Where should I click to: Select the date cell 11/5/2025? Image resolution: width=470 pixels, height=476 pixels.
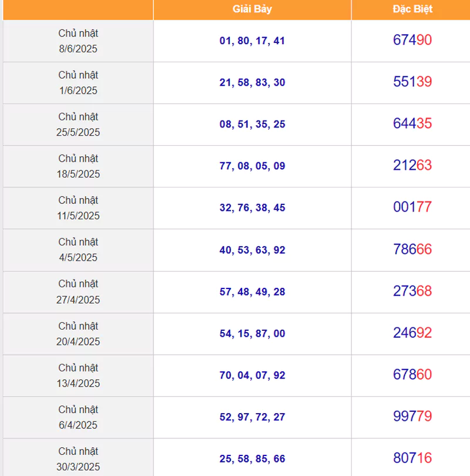point(78,208)
